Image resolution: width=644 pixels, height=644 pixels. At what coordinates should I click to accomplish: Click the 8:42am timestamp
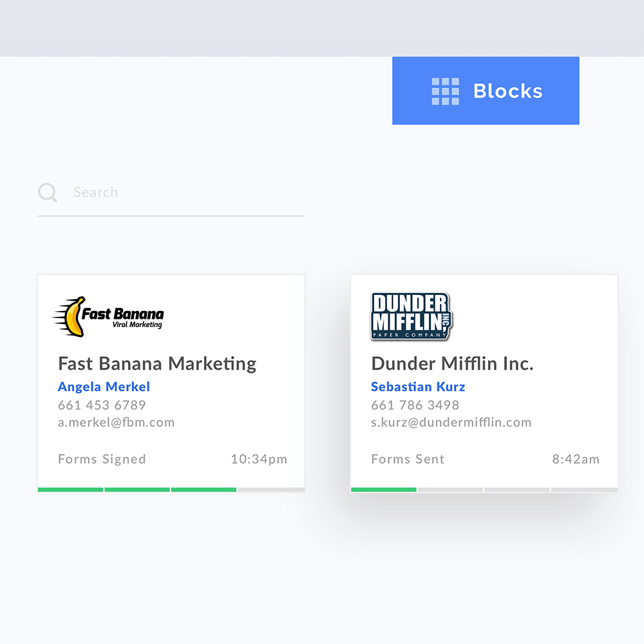pyautogui.click(x=576, y=459)
